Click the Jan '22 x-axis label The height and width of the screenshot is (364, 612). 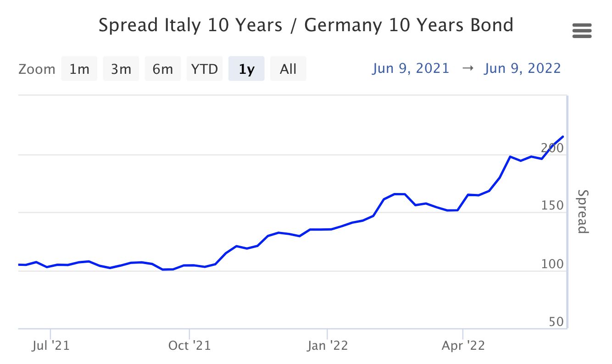328,345
